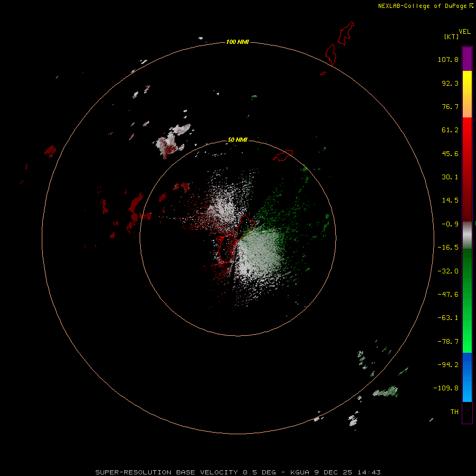The image size is (476, 476).
Task: Click the 30.1 velocity scale value
Action: tap(450, 177)
